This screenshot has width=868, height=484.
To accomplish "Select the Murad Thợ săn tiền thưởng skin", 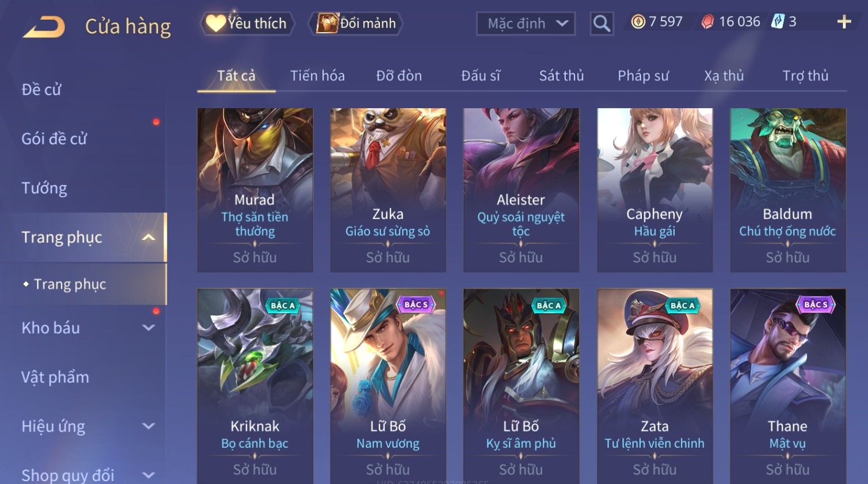I will pos(255,190).
